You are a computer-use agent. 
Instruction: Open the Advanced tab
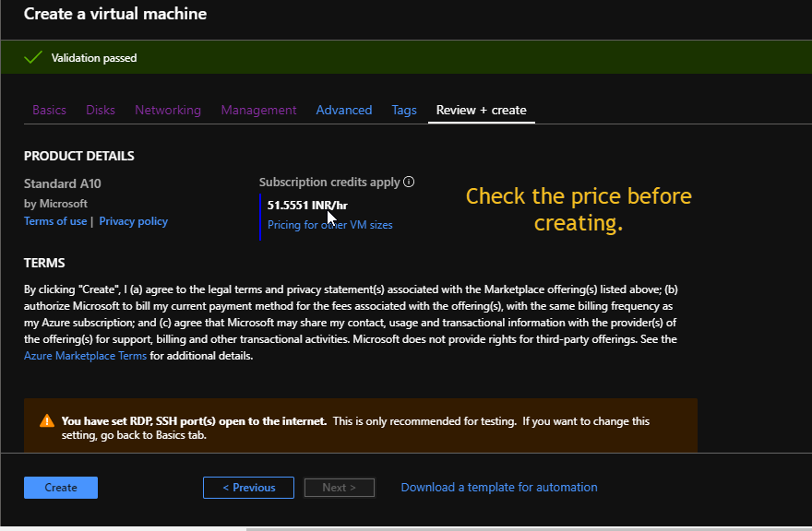[343, 110]
